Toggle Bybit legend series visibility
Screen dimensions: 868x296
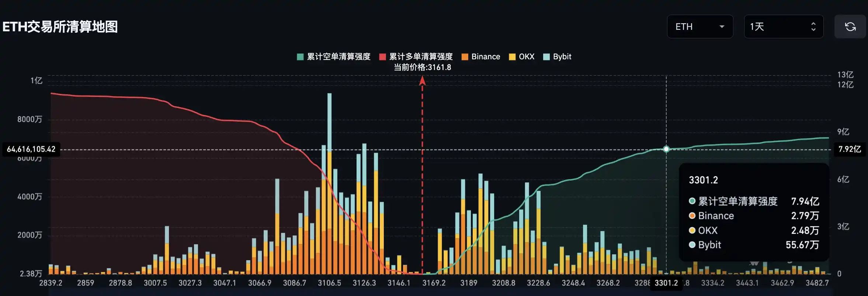[x=557, y=57]
